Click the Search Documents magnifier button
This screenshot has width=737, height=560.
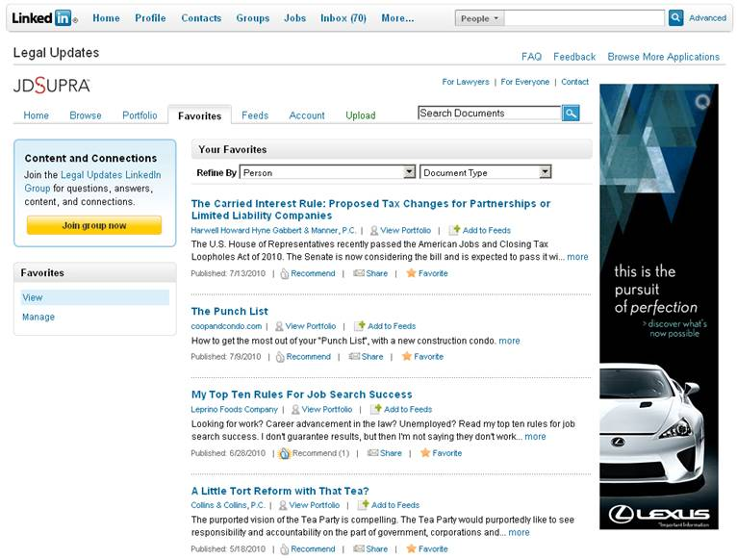571,113
